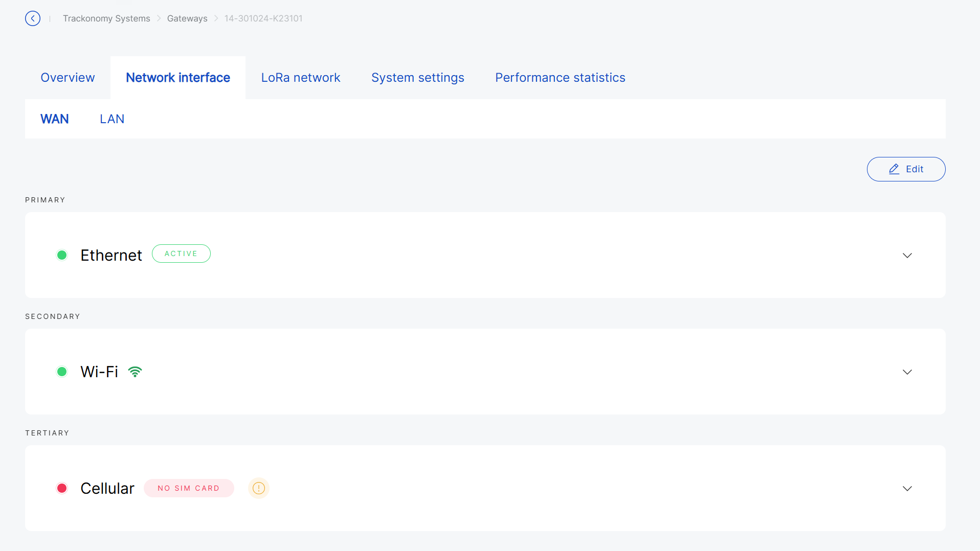Click the green Ethernet status dot
Viewport: 980px width, 551px height.
62,255
